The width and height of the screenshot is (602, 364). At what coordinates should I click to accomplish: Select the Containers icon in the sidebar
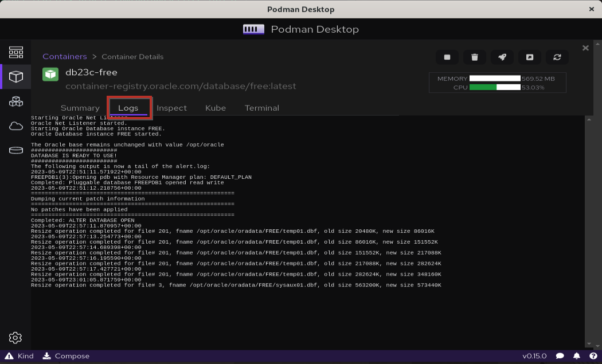point(16,76)
